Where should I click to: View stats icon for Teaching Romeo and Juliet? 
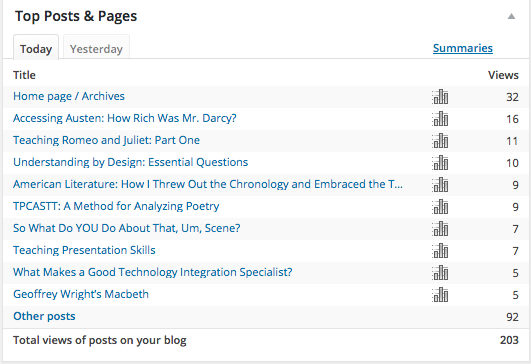click(440, 141)
